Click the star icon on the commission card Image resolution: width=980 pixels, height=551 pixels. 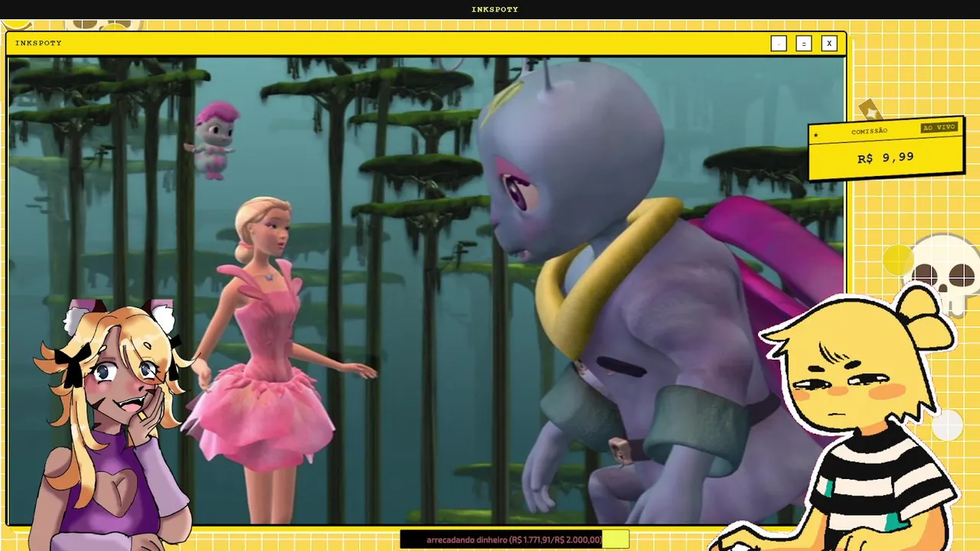tap(816, 135)
